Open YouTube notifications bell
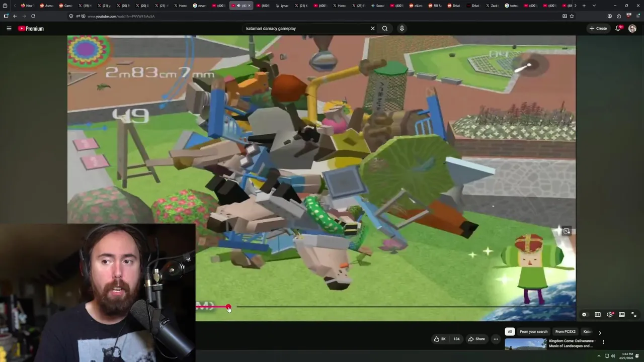 pyautogui.click(x=618, y=29)
